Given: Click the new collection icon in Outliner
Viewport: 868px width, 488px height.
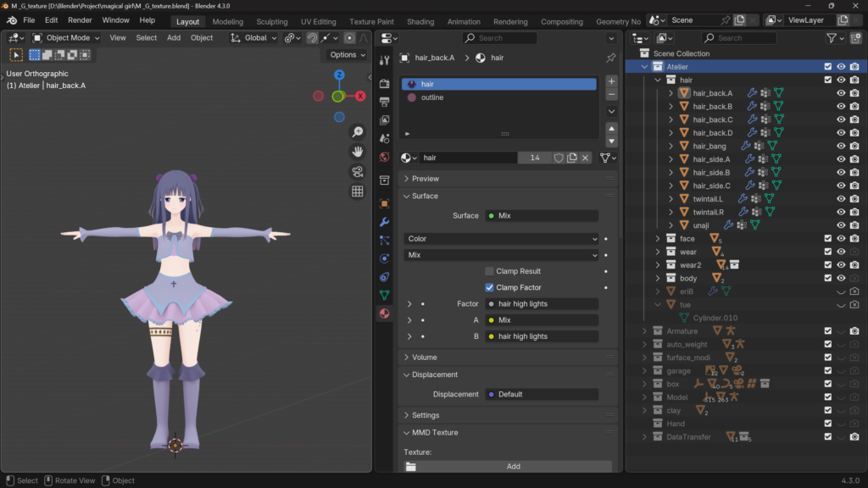Looking at the screenshot, I should (855, 38).
